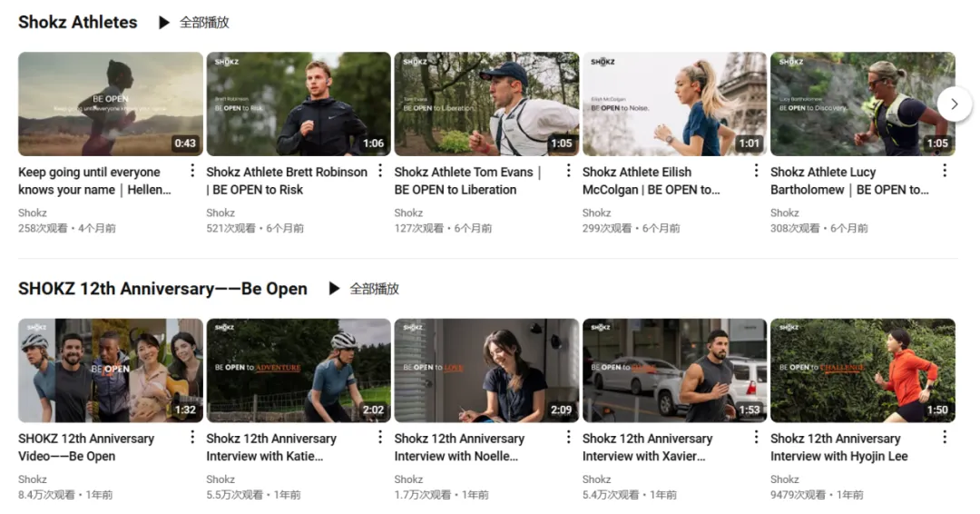980x514 pixels.
Task: Click '299次观看 • 6个月前' view count text
Action: (x=632, y=228)
